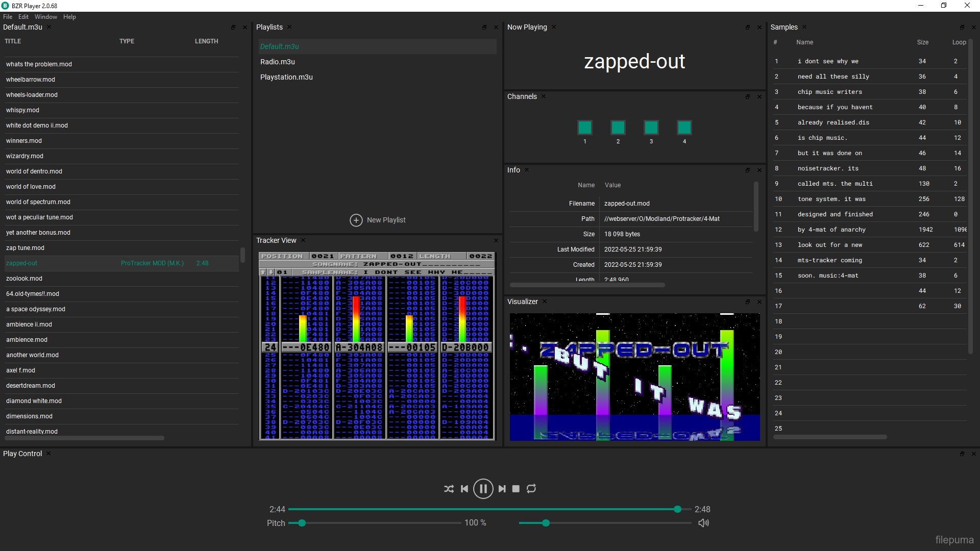Click the Pitch slider handle
The image size is (980, 551).
tap(302, 523)
